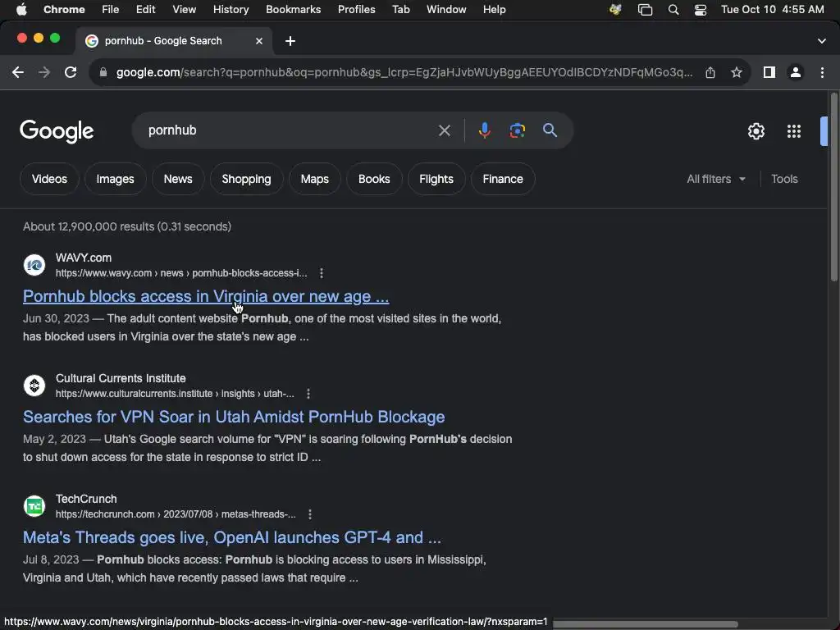Screen dimensions: 840x630
Task: Open the Apple menu
Action: 21,10
